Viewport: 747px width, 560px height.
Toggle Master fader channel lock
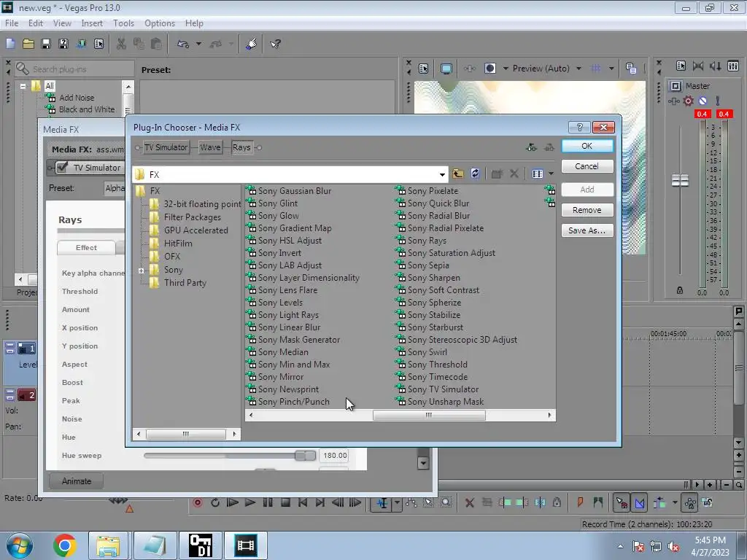coord(680,290)
